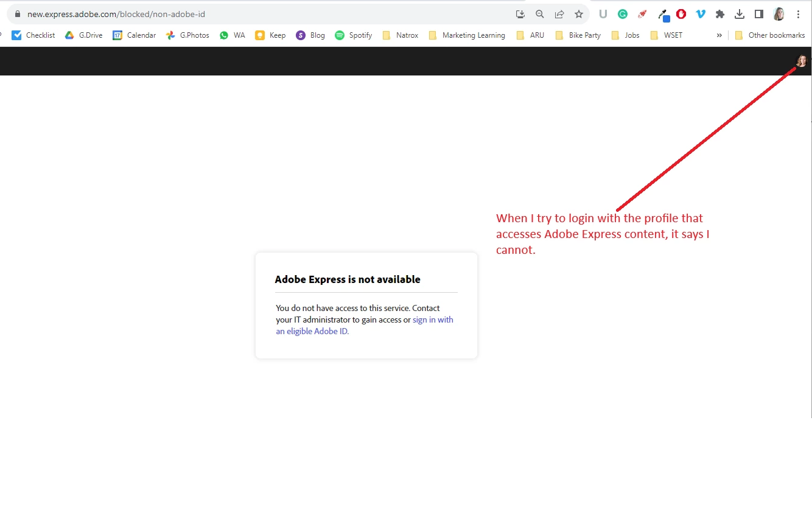Viewport: 812px width, 507px height.
Task: Click the share this page icon
Action: [x=559, y=14]
